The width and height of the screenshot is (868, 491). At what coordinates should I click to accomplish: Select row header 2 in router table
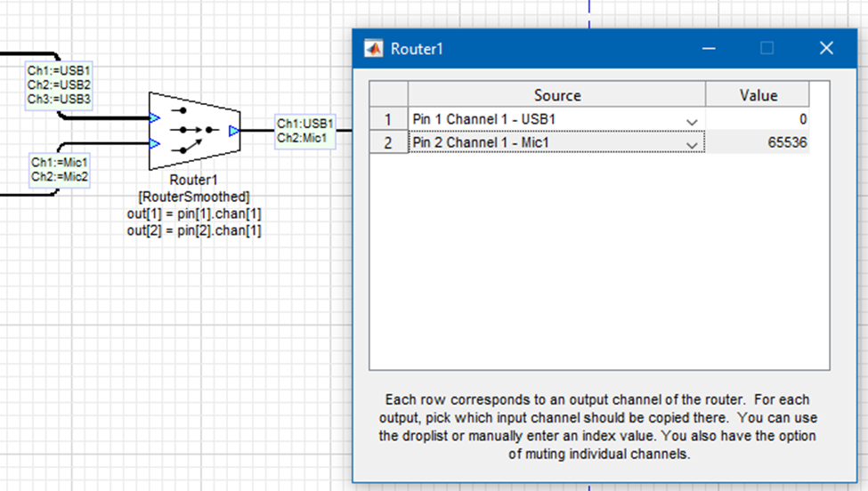pyautogui.click(x=388, y=142)
